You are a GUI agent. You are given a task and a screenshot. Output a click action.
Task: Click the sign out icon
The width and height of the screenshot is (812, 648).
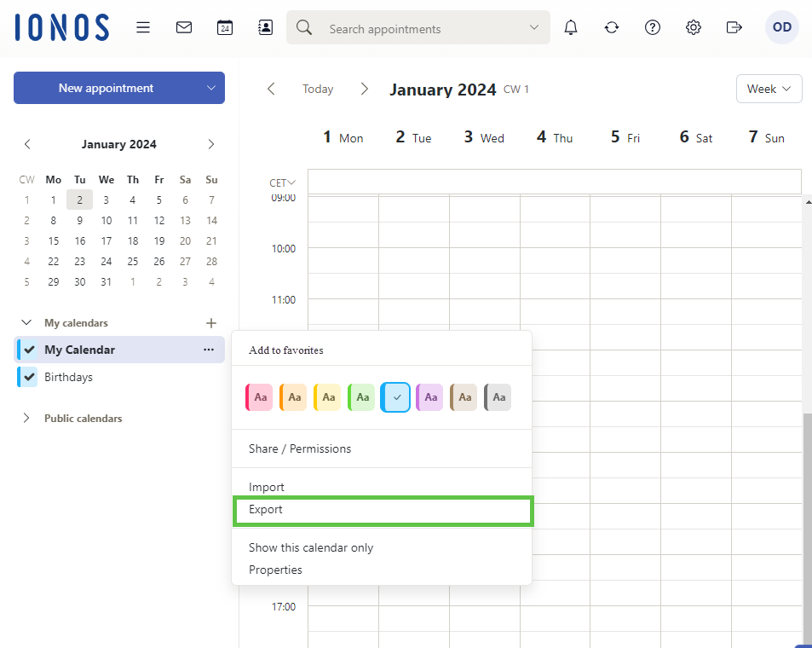tap(734, 27)
